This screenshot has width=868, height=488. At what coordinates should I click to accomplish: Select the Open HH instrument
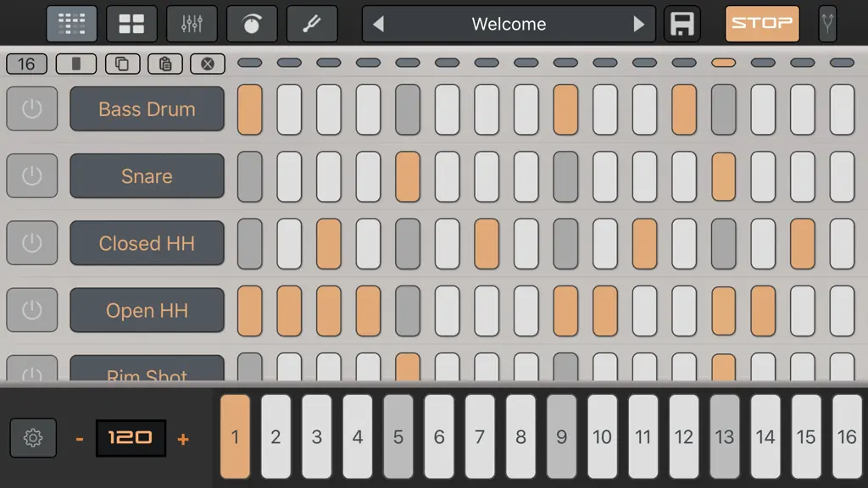click(147, 310)
